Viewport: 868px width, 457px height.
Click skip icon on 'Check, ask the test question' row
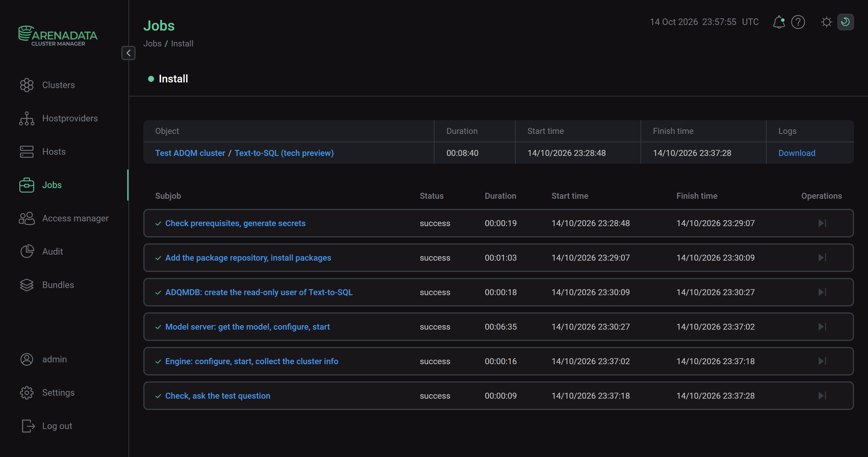(x=822, y=396)
